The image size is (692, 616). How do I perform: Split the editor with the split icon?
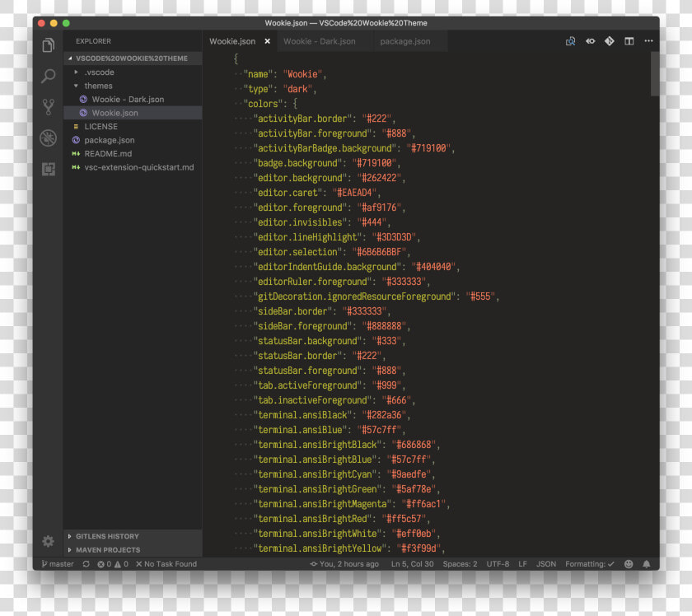629,41
